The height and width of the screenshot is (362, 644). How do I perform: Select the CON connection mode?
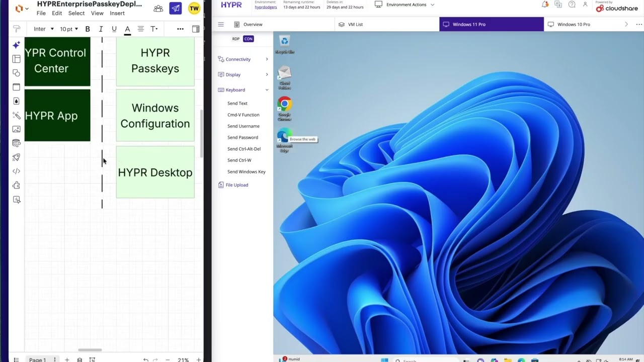(x=248, y=39)
